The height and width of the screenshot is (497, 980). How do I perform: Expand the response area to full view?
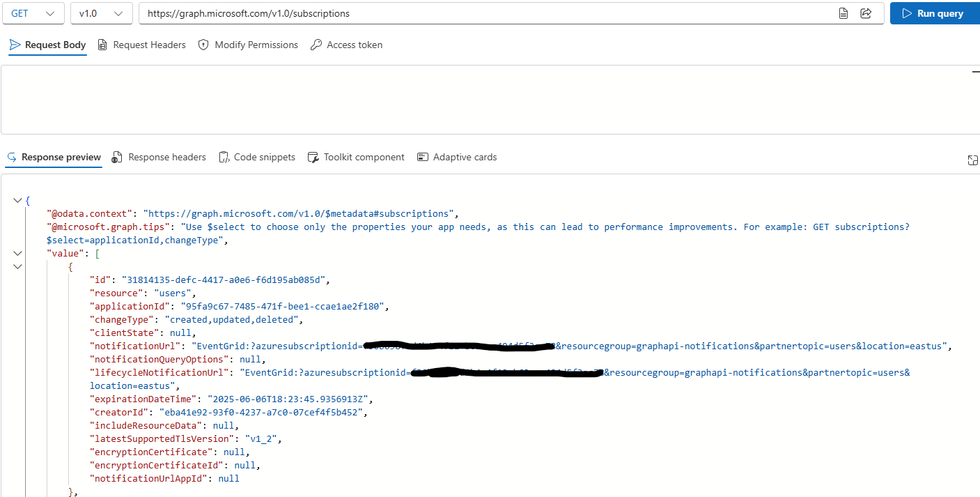pyautogui.click(x=973, y=160)
